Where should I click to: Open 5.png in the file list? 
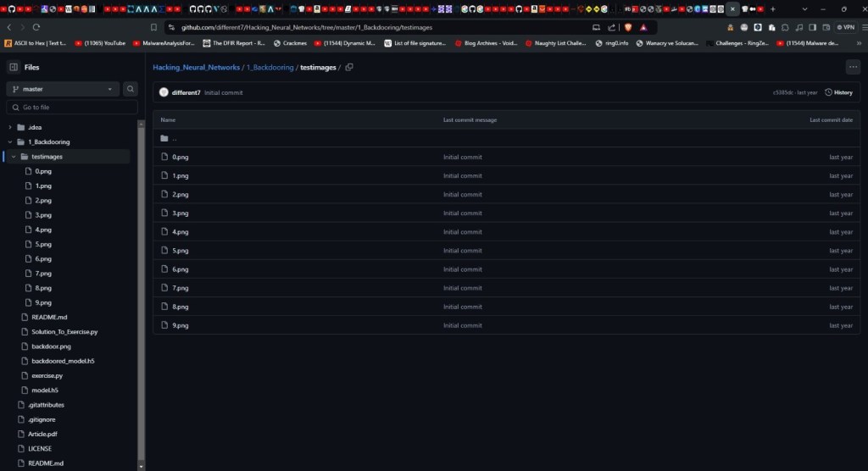pyautogui.click(x=180, y=251)
